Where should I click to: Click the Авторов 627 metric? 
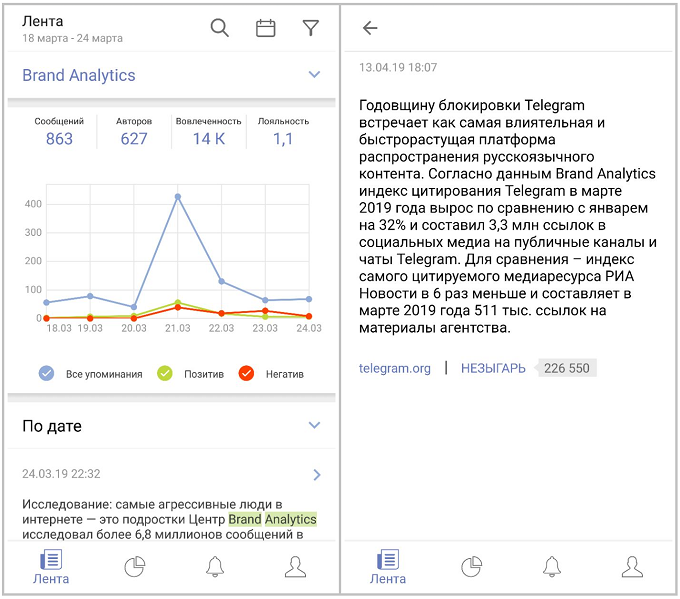pyautogui.click(x=134, y=132)
